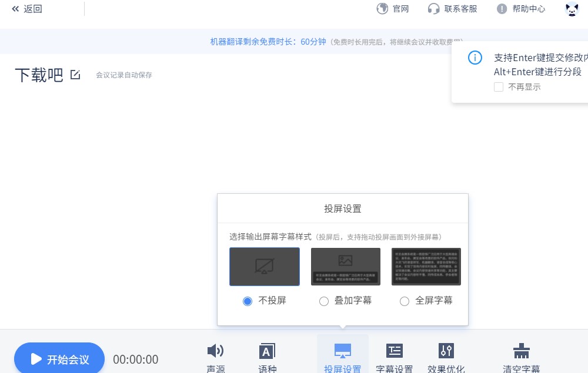
Task: Open the 声源 speaker icon
Action: coord(216,351)
